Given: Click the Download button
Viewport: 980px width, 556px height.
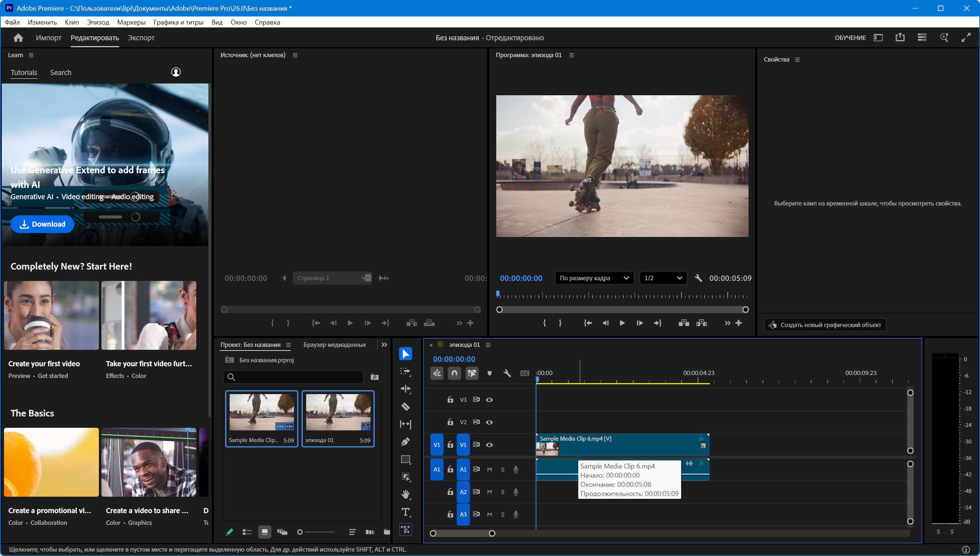Looking at the screenshot, I should coord(42,224).
